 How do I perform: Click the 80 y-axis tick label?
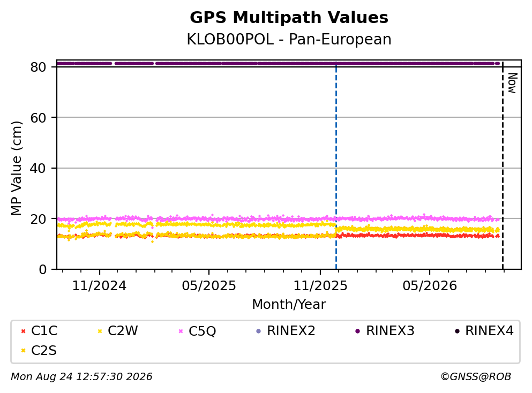[38, 67]
